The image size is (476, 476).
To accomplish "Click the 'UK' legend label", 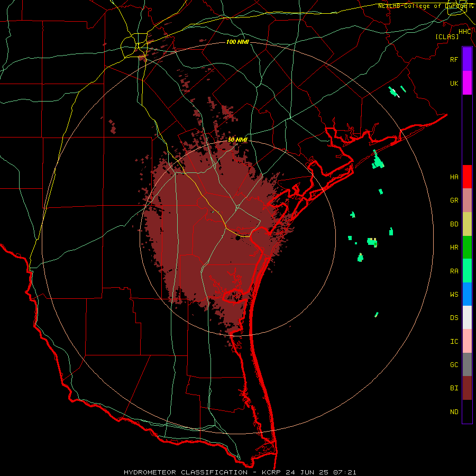I will coord(454,83).
